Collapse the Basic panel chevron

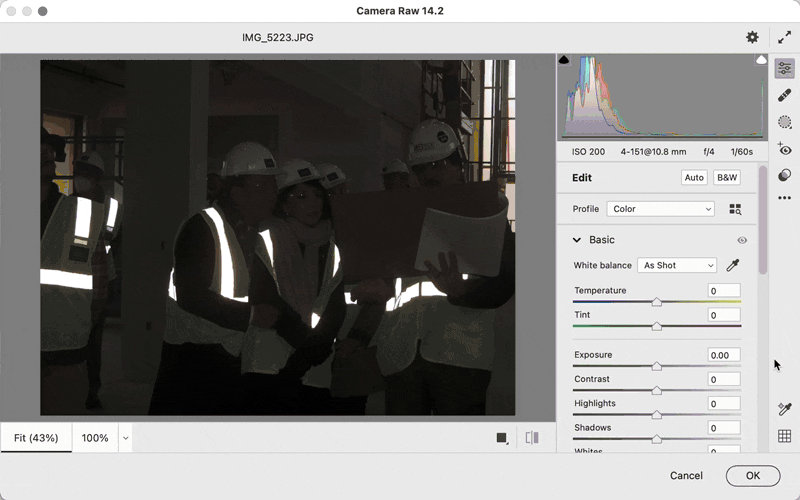pyautogui.click(x=577, y=240)
